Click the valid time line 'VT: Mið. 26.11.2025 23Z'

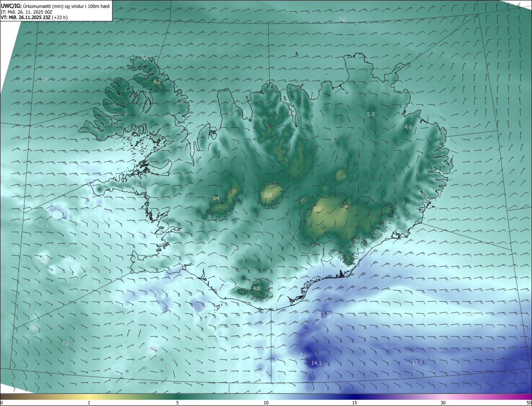tap(26, 17)
